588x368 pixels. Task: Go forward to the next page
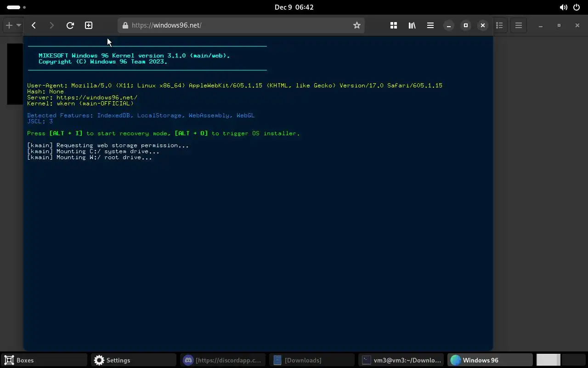click(51, 25)
